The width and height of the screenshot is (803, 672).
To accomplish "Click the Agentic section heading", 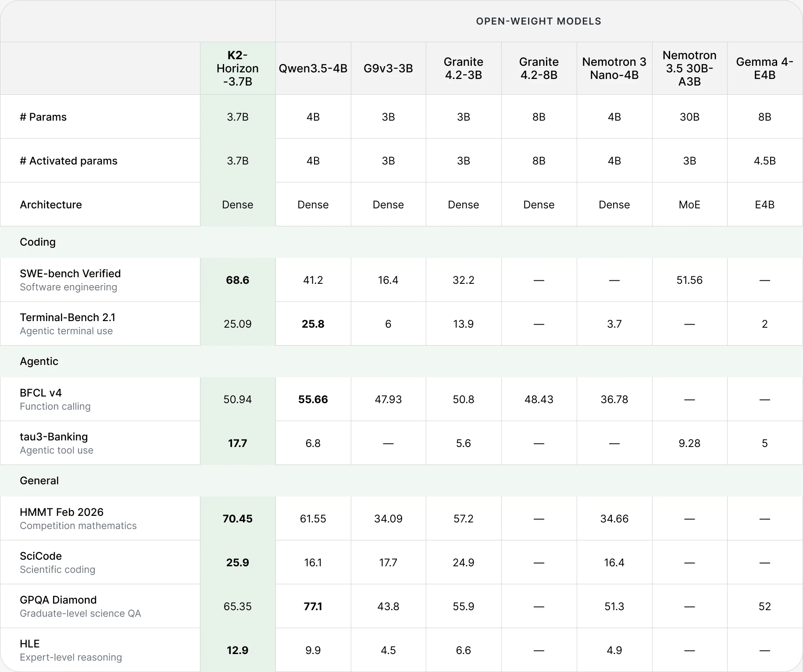I will coord(39,361).
